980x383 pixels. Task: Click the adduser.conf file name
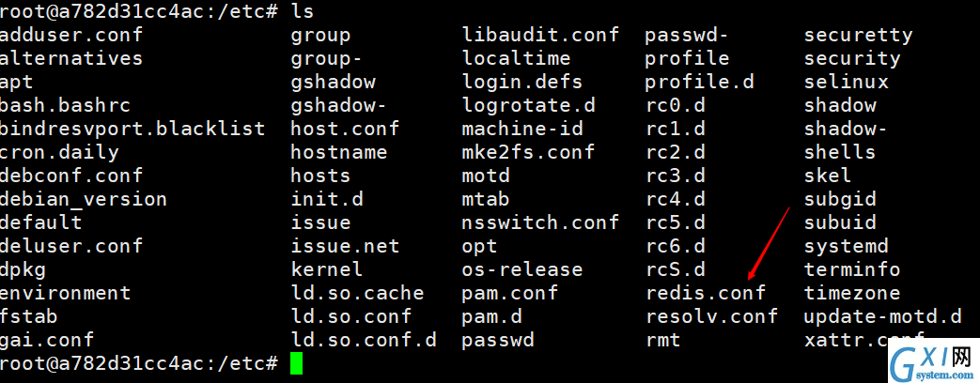click(71, 35)
